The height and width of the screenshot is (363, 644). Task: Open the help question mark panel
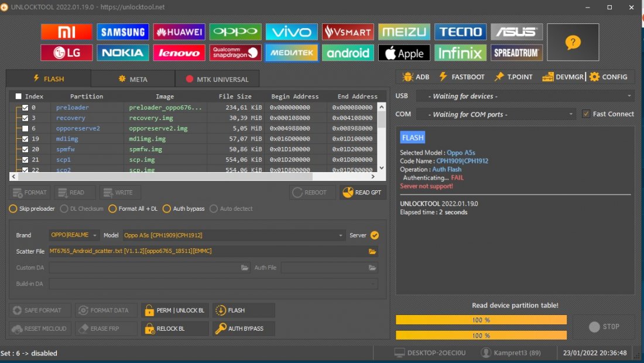click(573, 42)
